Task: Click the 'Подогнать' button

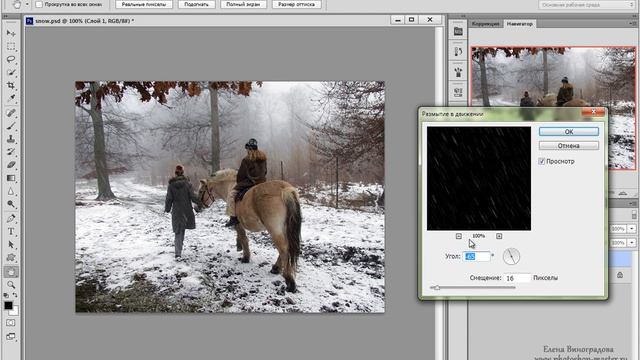Action: pyautogui.click(x=196, y=4)
